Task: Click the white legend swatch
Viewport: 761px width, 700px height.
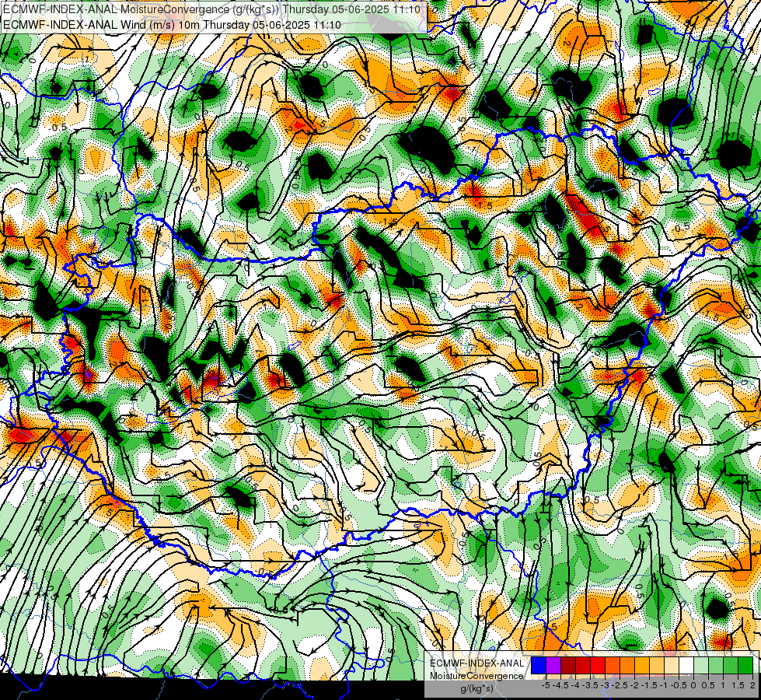Action: click(686, 665)
